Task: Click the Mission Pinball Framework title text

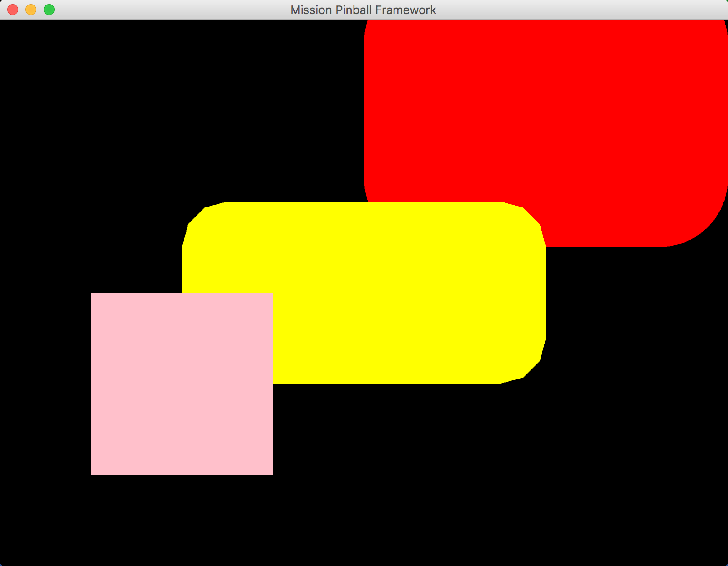Action: 363,10
